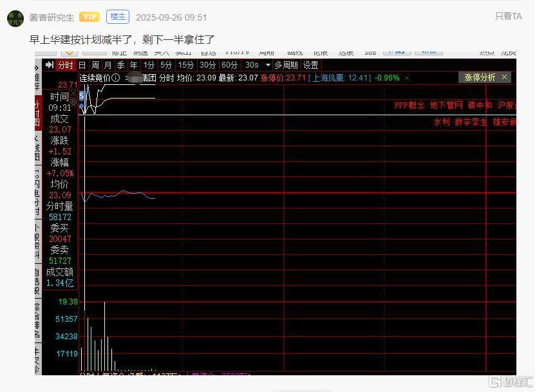This screenshot has height=392, width=537.
Task: Select the 分时 chart period tab
Action: point(66,65)
